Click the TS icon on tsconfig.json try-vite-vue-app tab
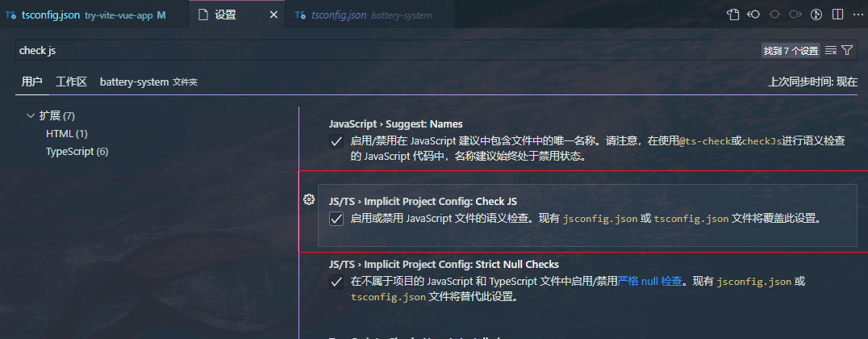The width and height of the screenshot is (868, 339). click(x=10, y=15)
